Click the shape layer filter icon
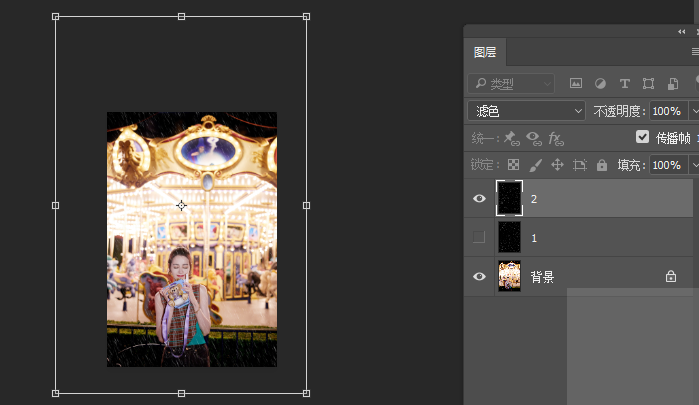The height and width of the screenshot is (405, 699). pyautogui.click(x=648, y=84)
